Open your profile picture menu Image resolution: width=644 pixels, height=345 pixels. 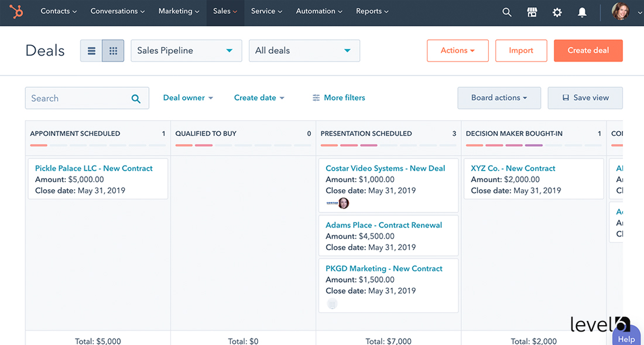(x=620, y=12)
